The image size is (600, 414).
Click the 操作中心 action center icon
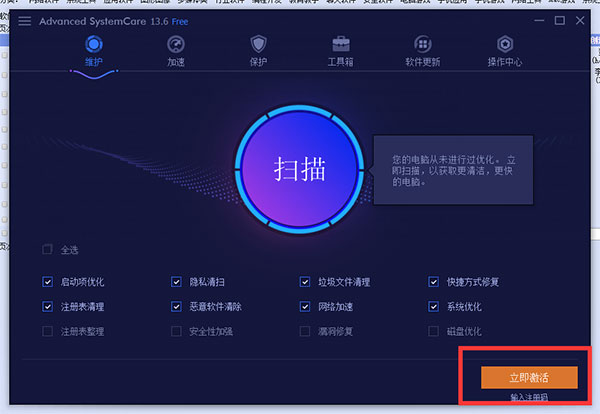coord(505,44)
